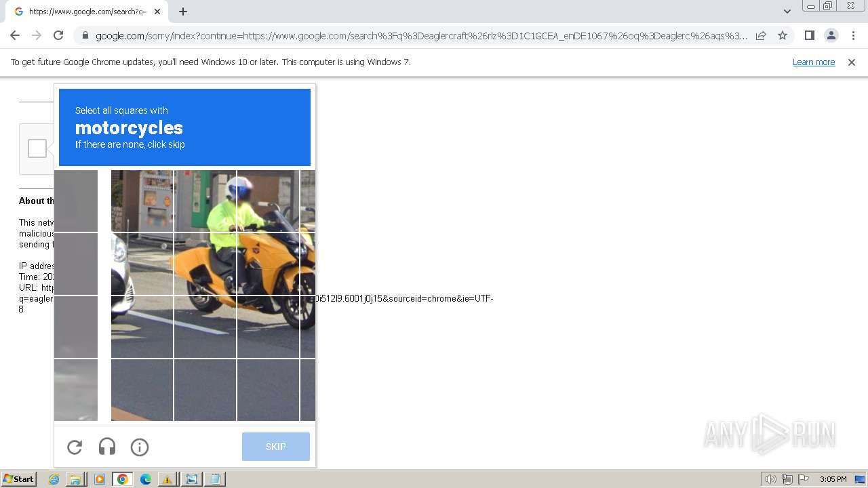Close the Google search tab
This screenshot has width=868, height=488.
pyautogui.click(x=157, y=12)
